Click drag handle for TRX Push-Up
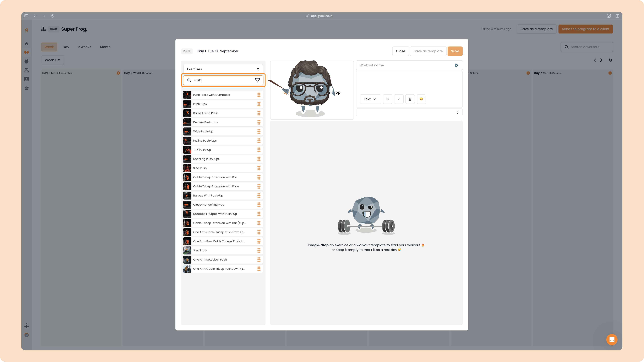644x362 pixels. pos(259,150)
